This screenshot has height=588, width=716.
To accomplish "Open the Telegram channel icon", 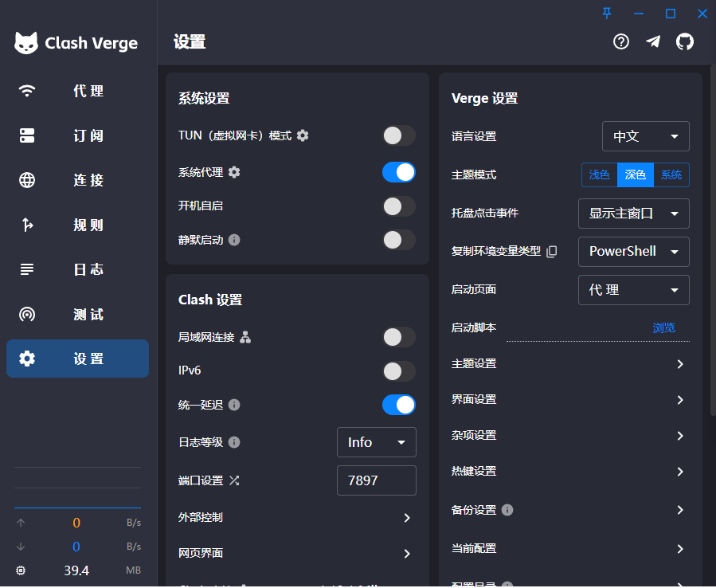I will 653,42.
